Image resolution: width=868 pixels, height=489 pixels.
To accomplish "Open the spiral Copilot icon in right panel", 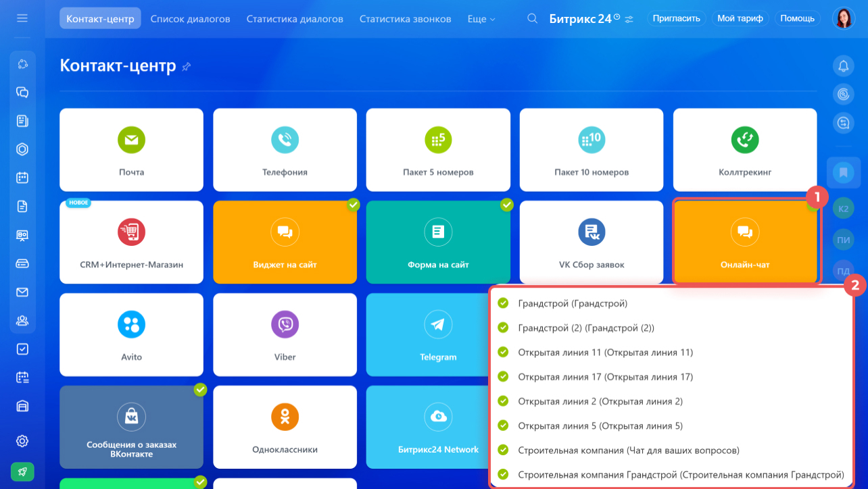I will [844, 94].
